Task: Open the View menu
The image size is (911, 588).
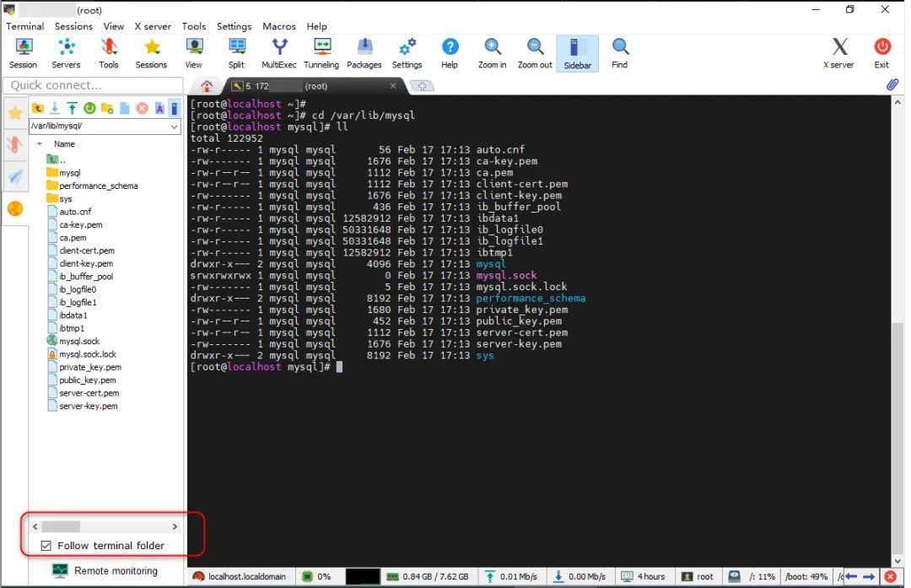Action: click(114, 26)
